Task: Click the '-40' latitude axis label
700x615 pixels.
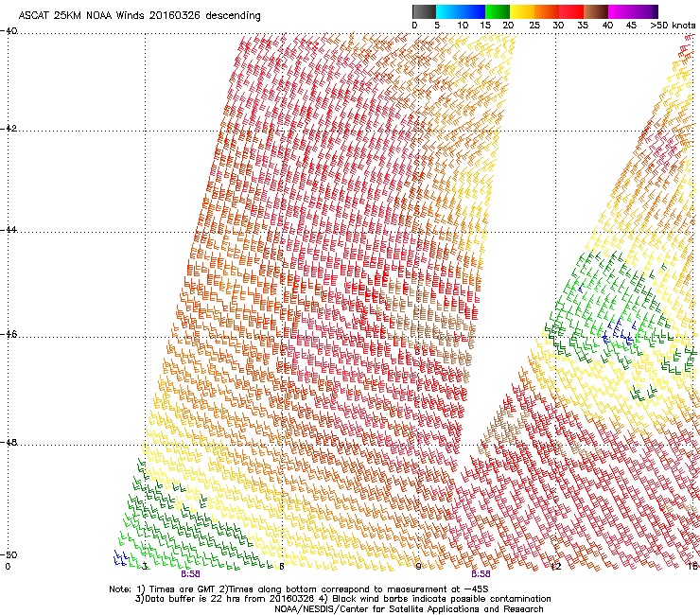Action: [9, 31]
